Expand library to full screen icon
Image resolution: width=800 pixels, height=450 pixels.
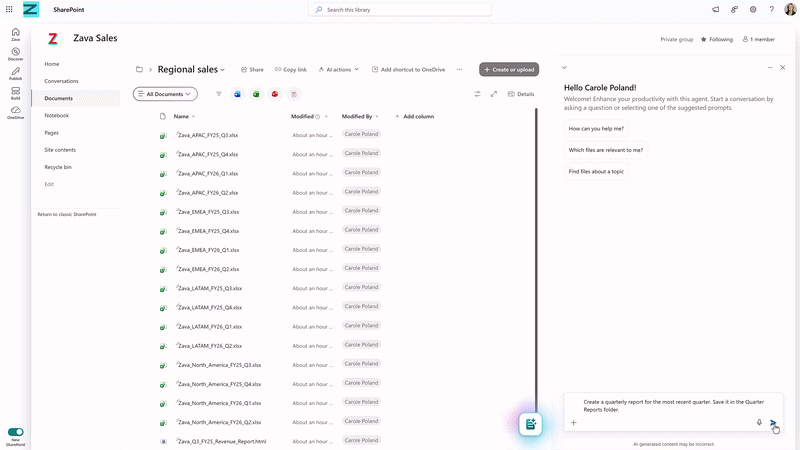pyautogui.click(x=494, y=94)
